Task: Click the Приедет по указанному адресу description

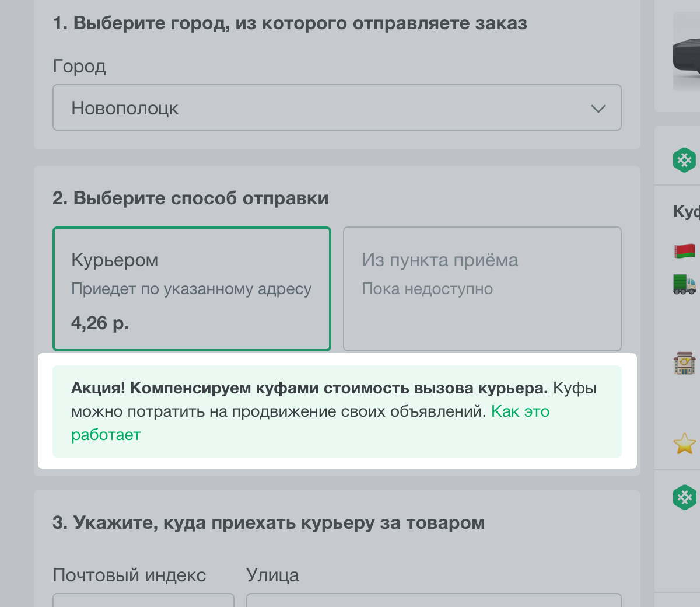Action: (191, 289)
